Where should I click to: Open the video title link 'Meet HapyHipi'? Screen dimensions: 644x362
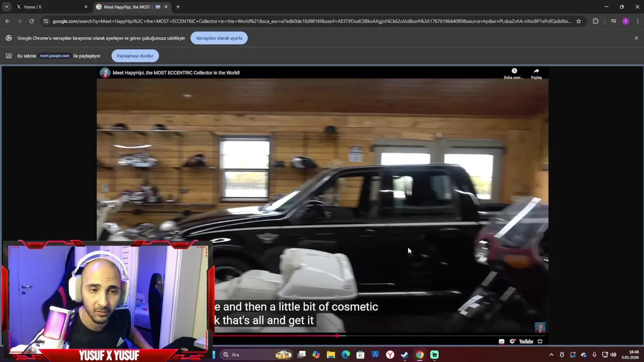coord(176,72)
